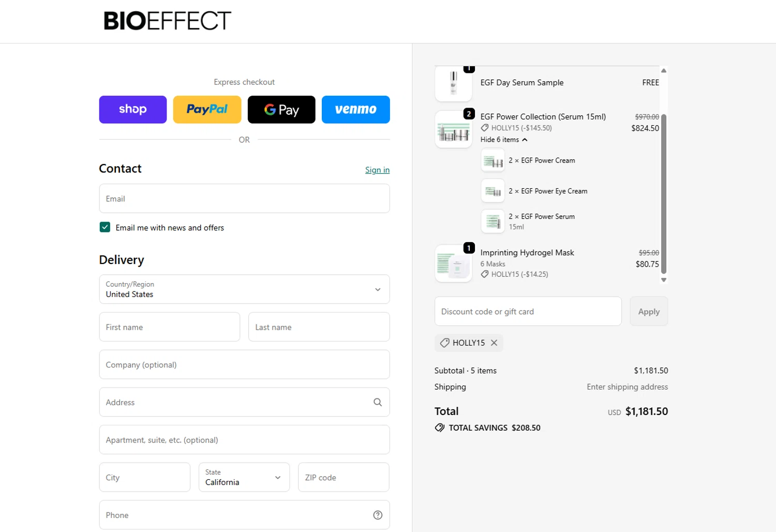Open EGF Day Serum Sample thumbnail
This screenshot has width=776, height=532.
454,83
